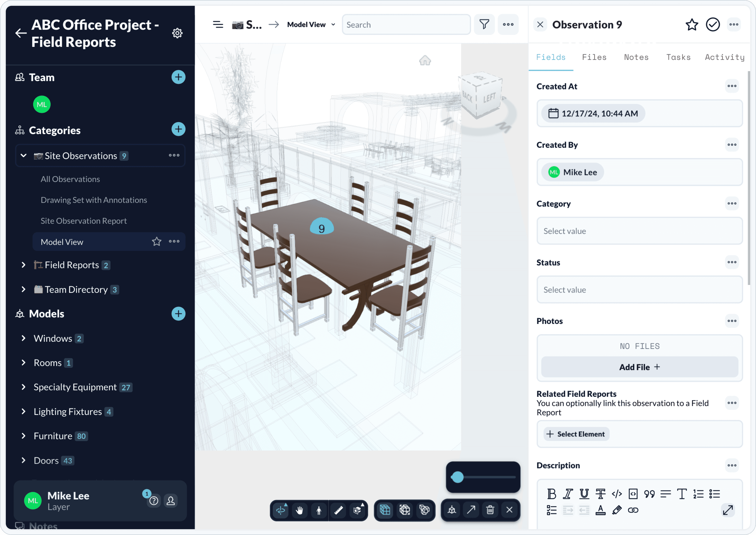Screen dimensions: 756x535
Task: Open the Model View dropdown in breadcrumb
Action: tap(311, 24)
